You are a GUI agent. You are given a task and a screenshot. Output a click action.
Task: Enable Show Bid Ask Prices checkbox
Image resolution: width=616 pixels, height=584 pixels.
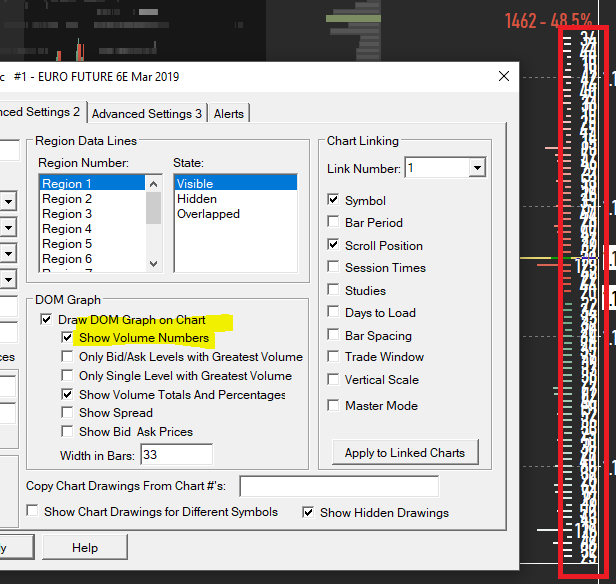coord(67,431)
